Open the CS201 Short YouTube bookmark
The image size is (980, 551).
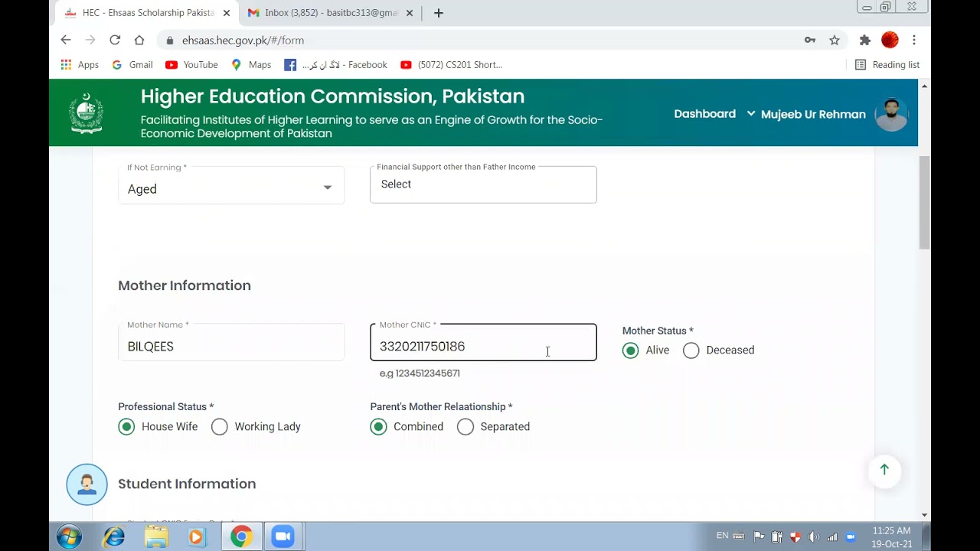[x=451, y=65]
